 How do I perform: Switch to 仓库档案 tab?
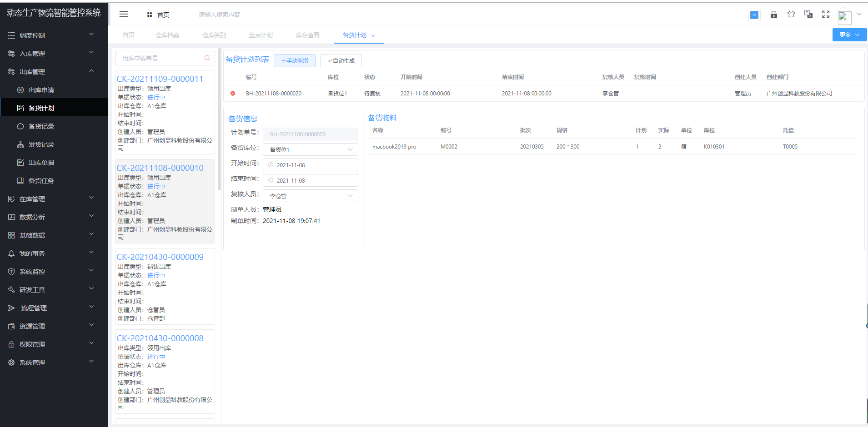click(x=167, y=35)
